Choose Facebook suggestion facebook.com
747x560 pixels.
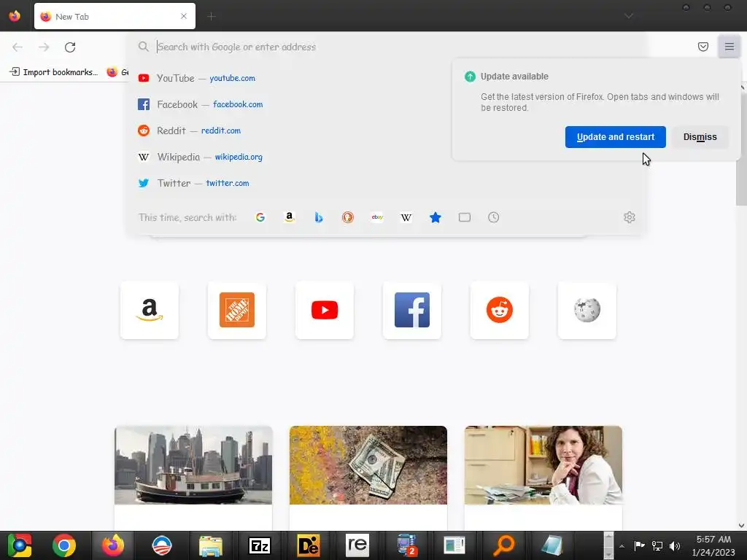tap(387, 104)
